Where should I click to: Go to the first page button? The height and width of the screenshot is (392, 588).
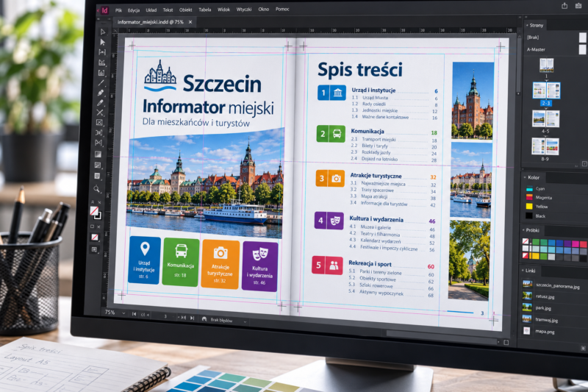[134, 314]
